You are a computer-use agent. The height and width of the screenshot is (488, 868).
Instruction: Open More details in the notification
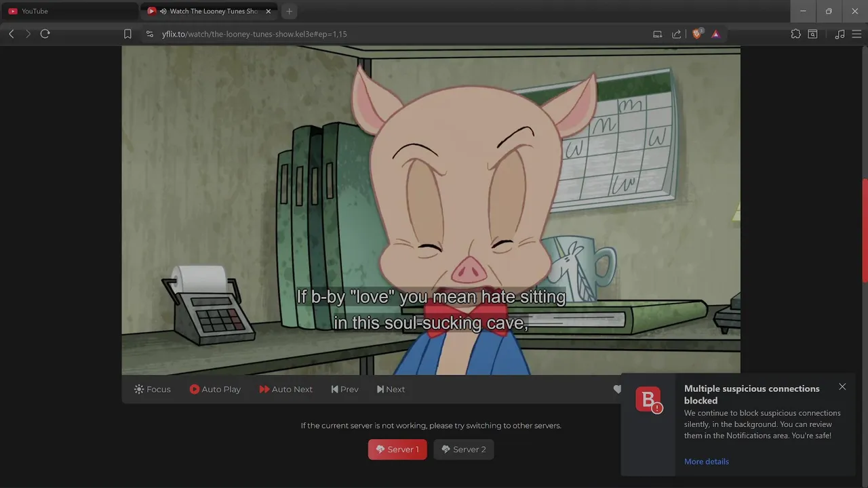point(707,462)
